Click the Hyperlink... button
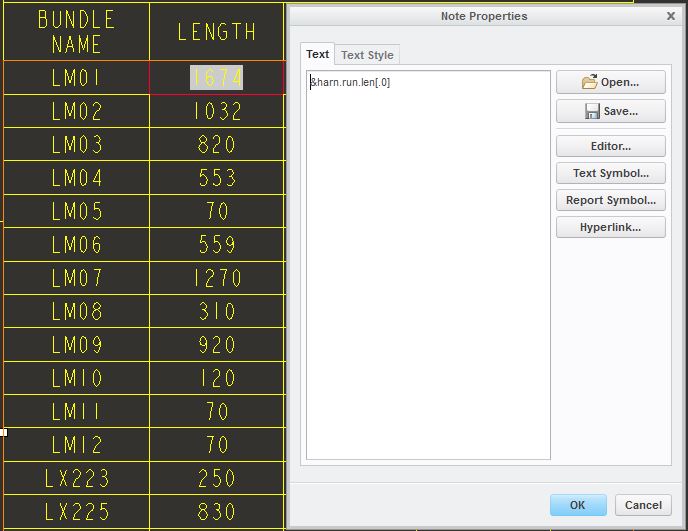 (x=610, y=227)
